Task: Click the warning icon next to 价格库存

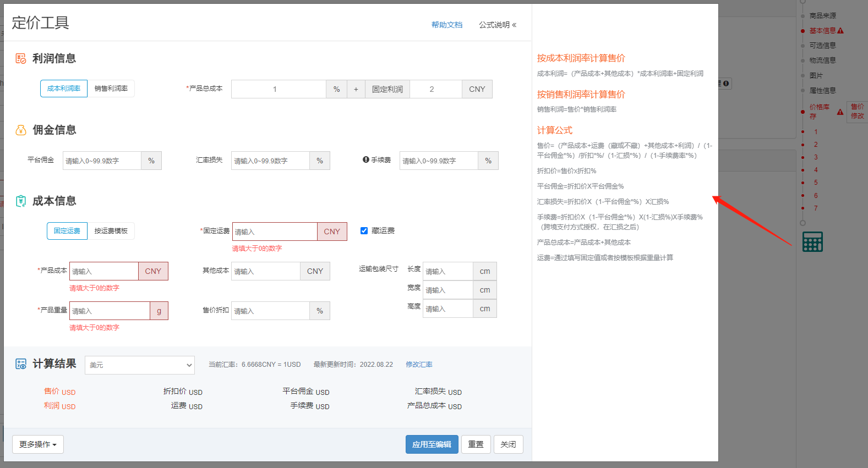Action: 840,112
